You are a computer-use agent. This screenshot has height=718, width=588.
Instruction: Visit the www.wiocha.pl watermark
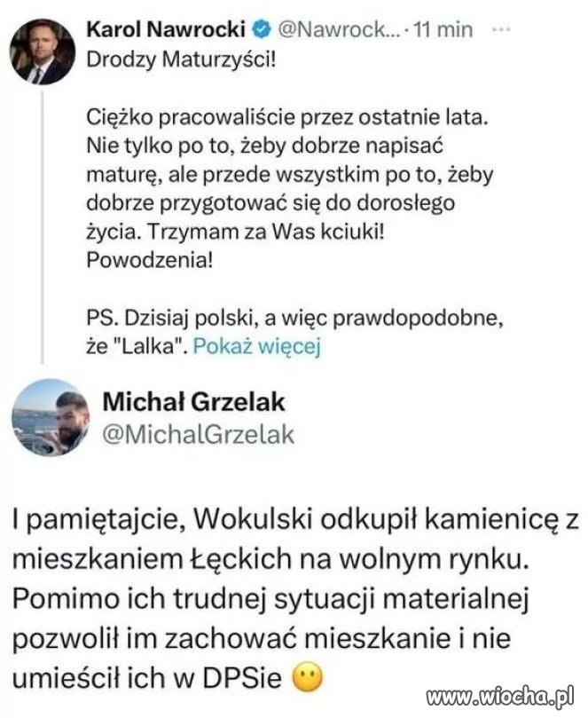[x=499, y=697]
